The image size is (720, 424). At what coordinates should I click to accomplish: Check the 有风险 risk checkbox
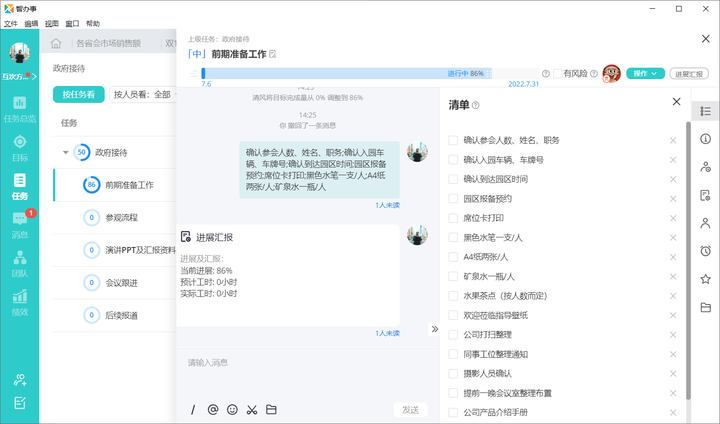click(557, 73)
